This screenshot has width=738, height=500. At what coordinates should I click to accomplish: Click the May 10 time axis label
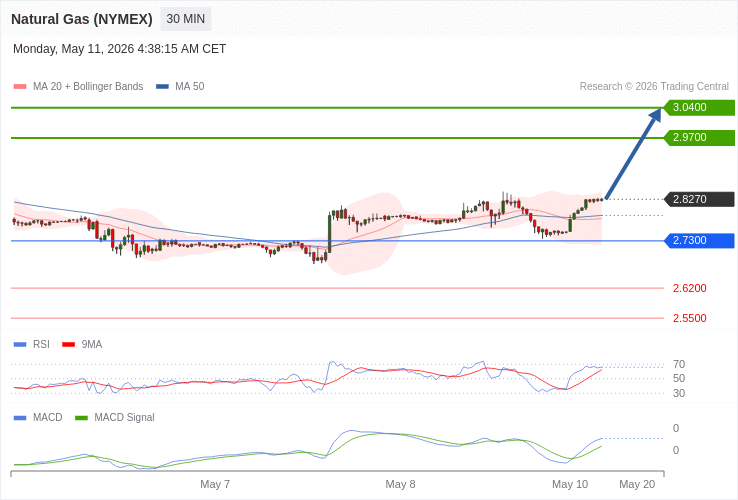pyautogui.click(x=570, y=484)
